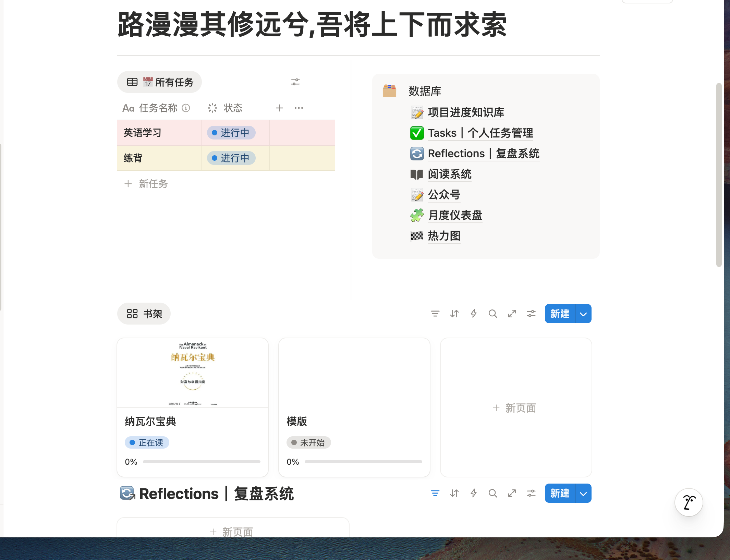Click the sort icon in Reflections toolbar
The height and width of the screenshot is (560, 730).
454,493
